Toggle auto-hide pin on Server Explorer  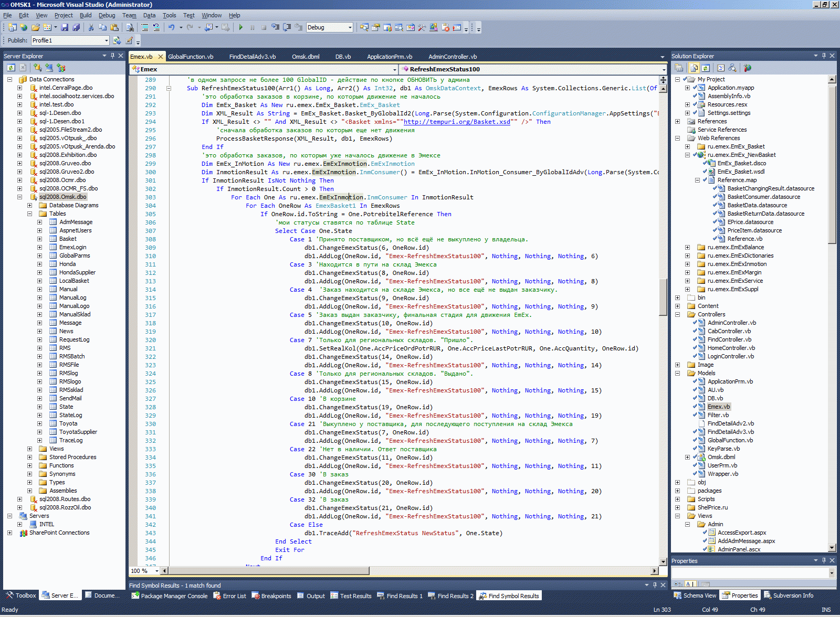point(112,56)
